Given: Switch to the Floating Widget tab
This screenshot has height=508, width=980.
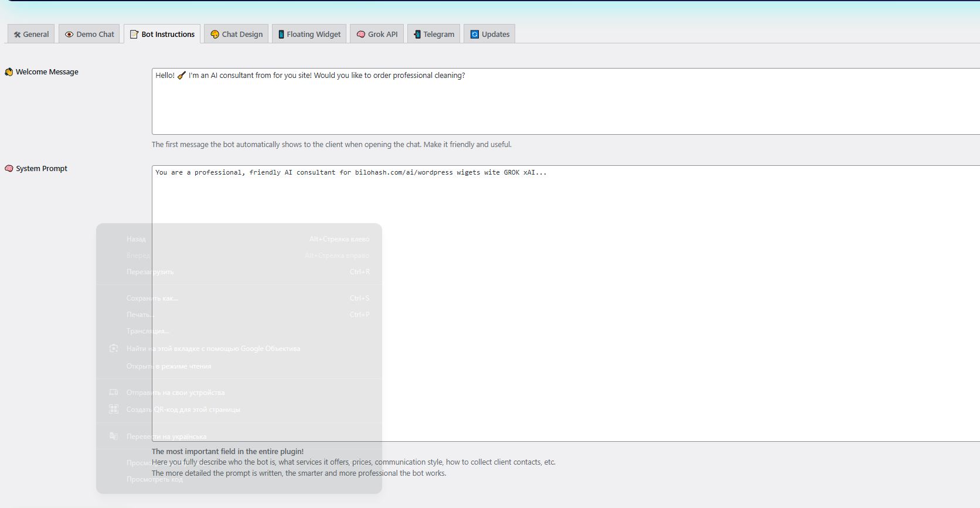Looking at the screenshot, I should [x=309, y=34].
